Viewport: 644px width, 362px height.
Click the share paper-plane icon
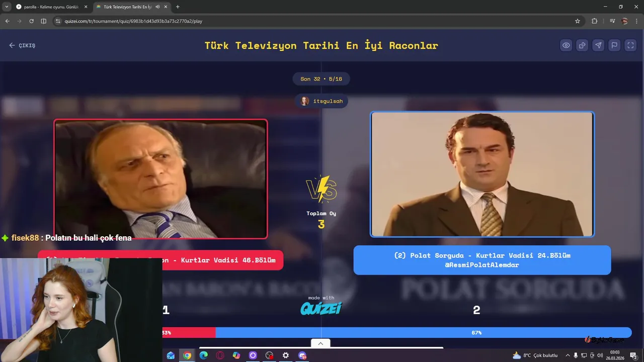[598, 45]
